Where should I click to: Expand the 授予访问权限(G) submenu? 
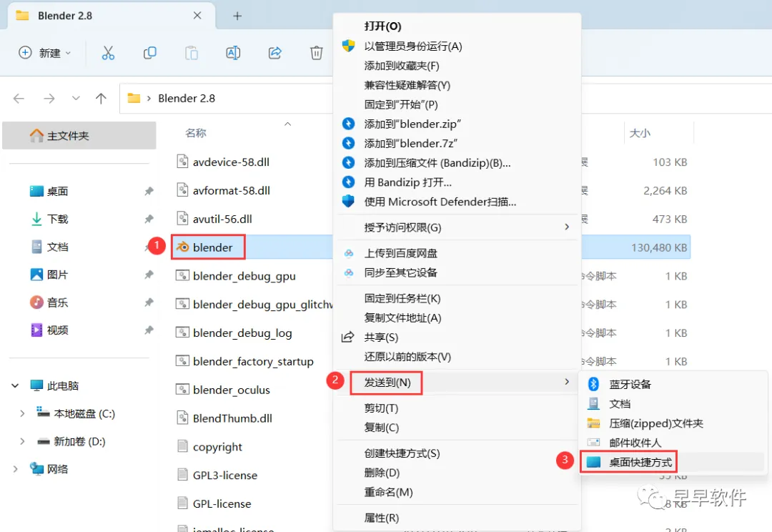tap(457, 227)
